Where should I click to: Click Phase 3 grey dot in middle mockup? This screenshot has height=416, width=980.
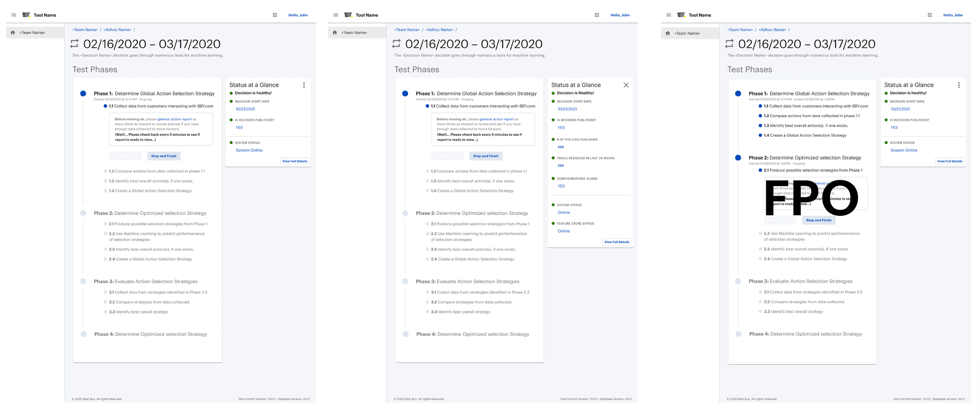405,282
